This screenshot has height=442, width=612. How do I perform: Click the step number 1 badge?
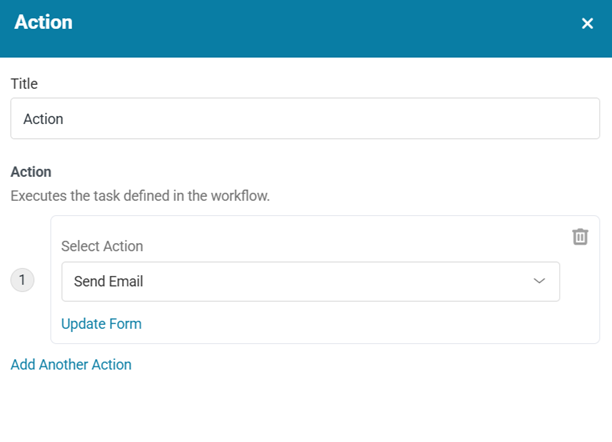click(22, 281)
